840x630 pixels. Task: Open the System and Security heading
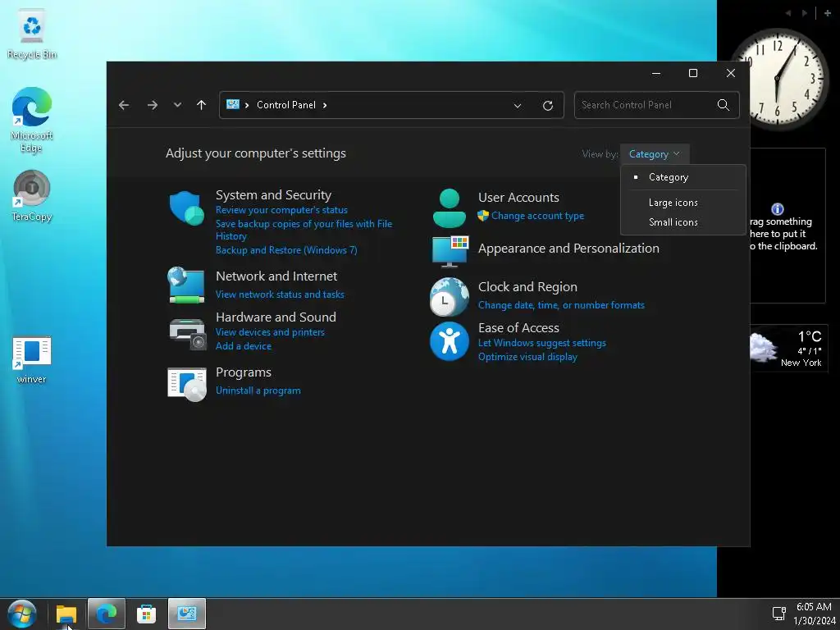pos(273,195)
